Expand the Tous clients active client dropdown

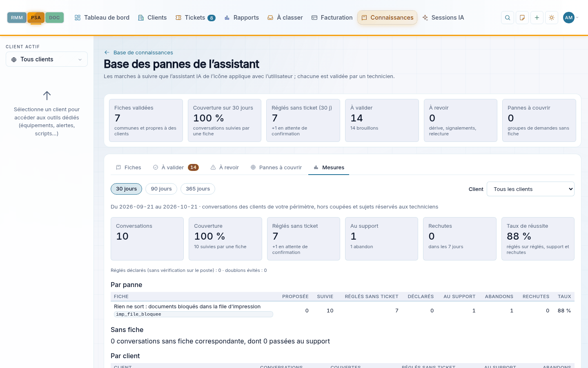pos(47,59)
